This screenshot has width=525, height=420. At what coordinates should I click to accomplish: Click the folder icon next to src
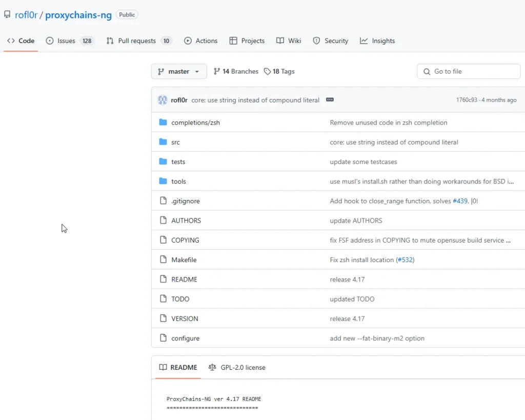[163, 142]
